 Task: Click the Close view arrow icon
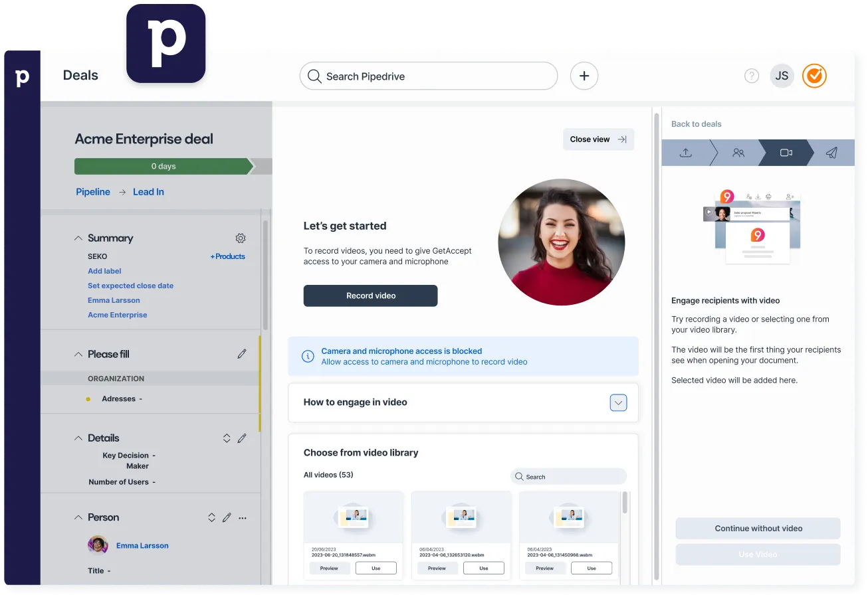tap(622, 139)
